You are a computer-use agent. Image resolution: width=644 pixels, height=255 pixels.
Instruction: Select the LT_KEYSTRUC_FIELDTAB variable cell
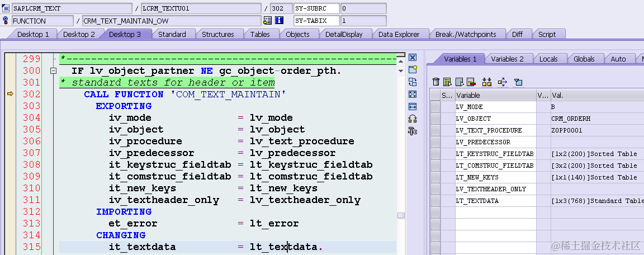(495, 154)
